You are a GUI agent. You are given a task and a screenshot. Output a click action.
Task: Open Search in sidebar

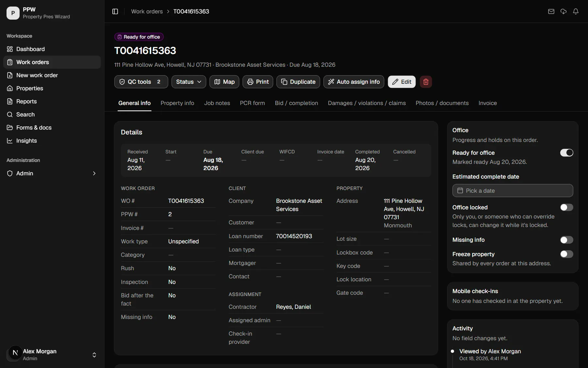[52, 114]
